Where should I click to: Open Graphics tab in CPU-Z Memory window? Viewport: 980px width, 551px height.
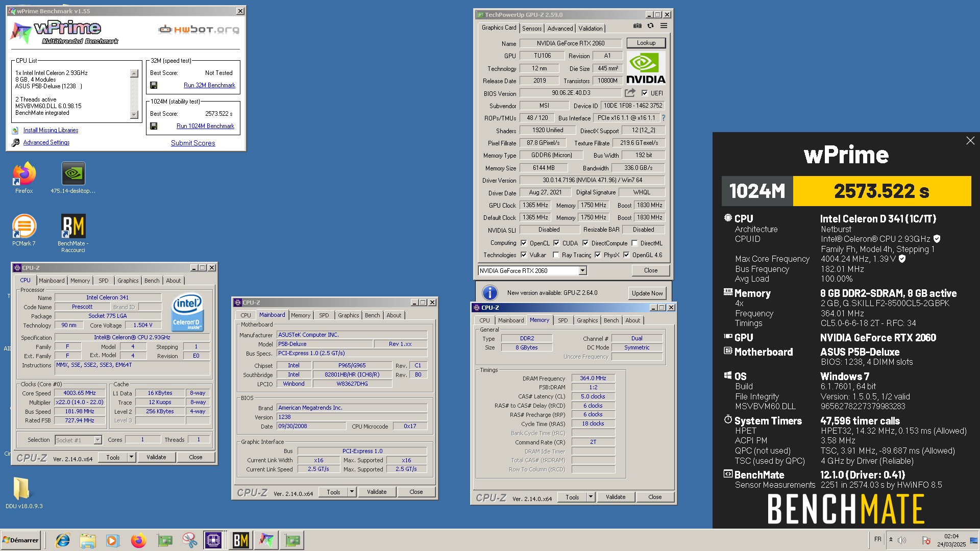tap(587, 320)
